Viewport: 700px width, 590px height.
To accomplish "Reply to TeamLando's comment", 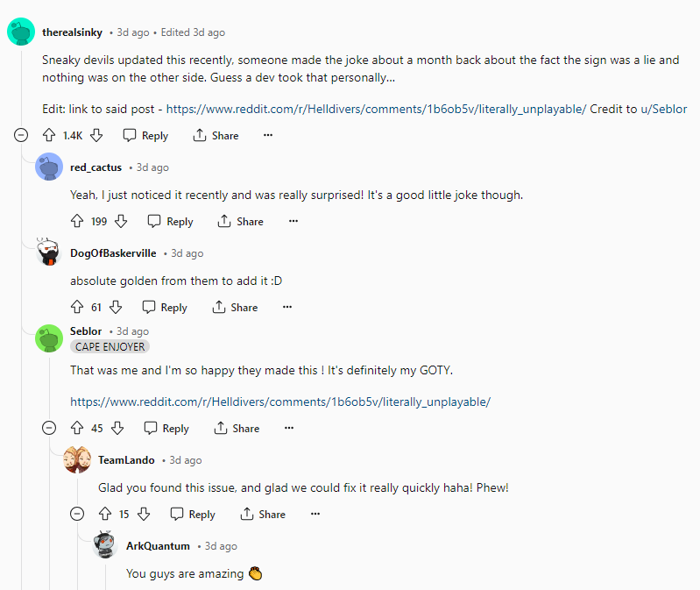I will click(x=192, y=514).
